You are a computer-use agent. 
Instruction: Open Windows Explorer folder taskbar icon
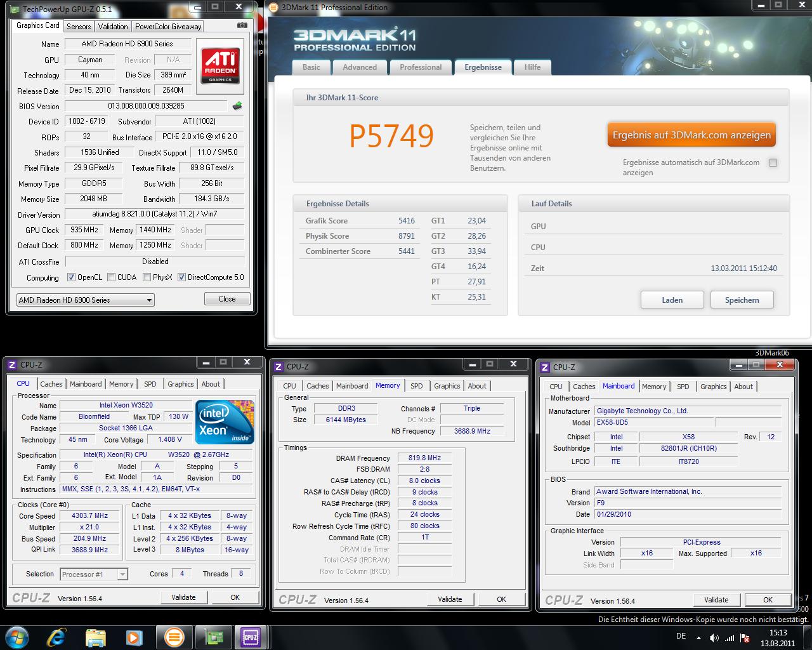[x=95, y=637]
